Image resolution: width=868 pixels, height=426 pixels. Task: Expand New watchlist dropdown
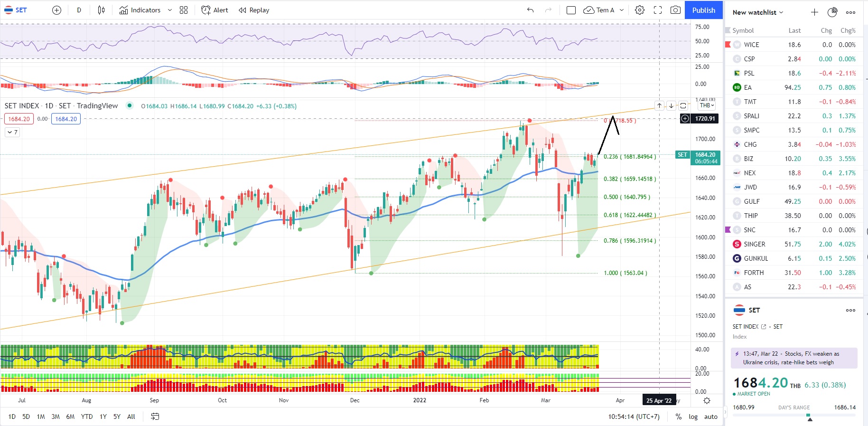pos(758,12)
